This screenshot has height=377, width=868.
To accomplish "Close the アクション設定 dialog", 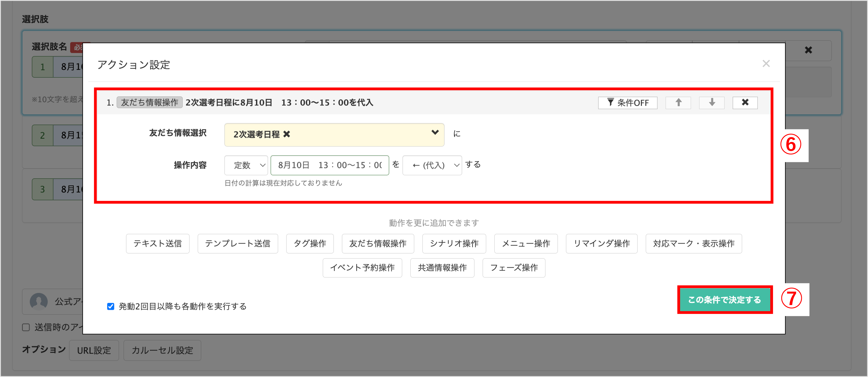I will click(766, 64).
